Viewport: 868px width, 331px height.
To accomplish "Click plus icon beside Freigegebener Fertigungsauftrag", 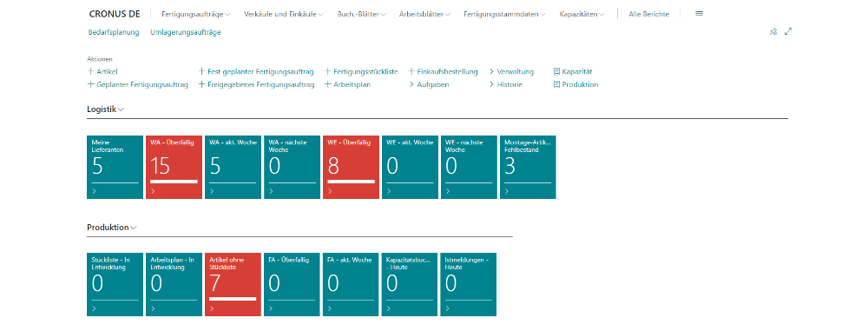I will pos(202,85).
